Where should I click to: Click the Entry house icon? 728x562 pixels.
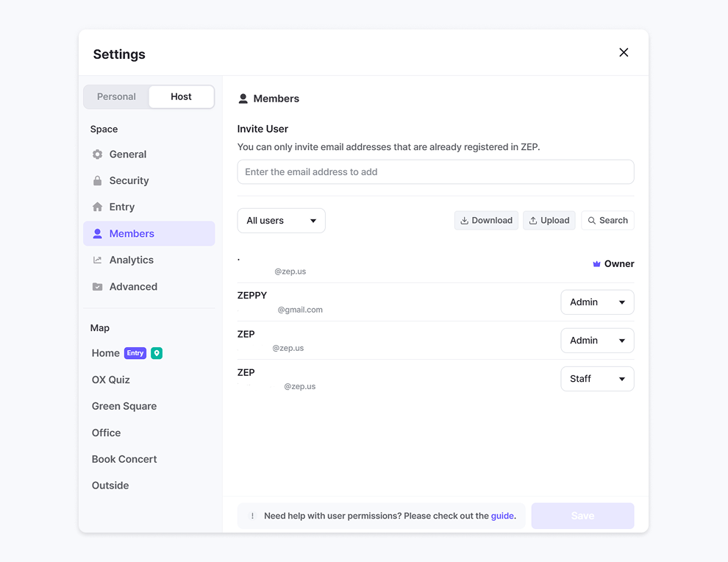click(97, 207)
